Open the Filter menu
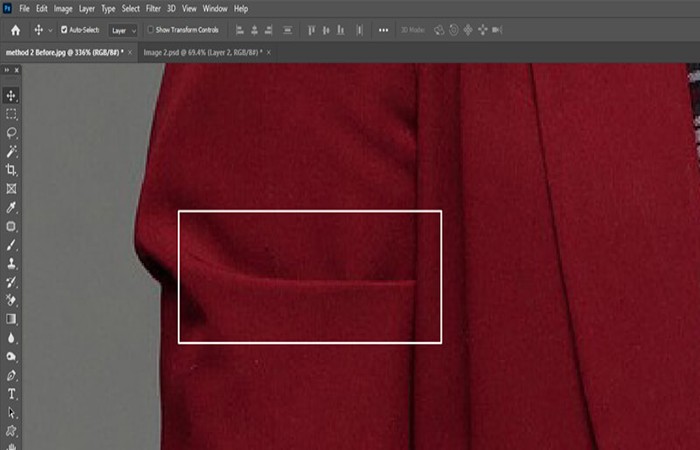This screenshot has height=450, width=700. (153, 8)
